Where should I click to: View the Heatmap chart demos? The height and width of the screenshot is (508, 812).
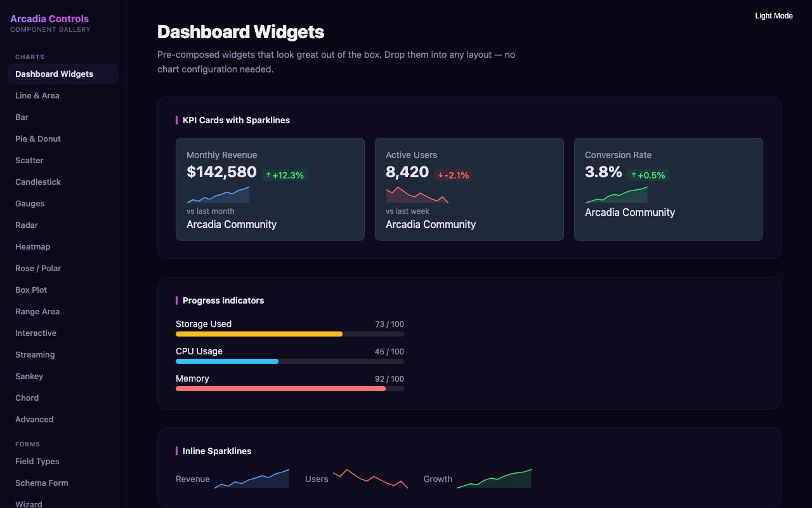click(32, 246)
